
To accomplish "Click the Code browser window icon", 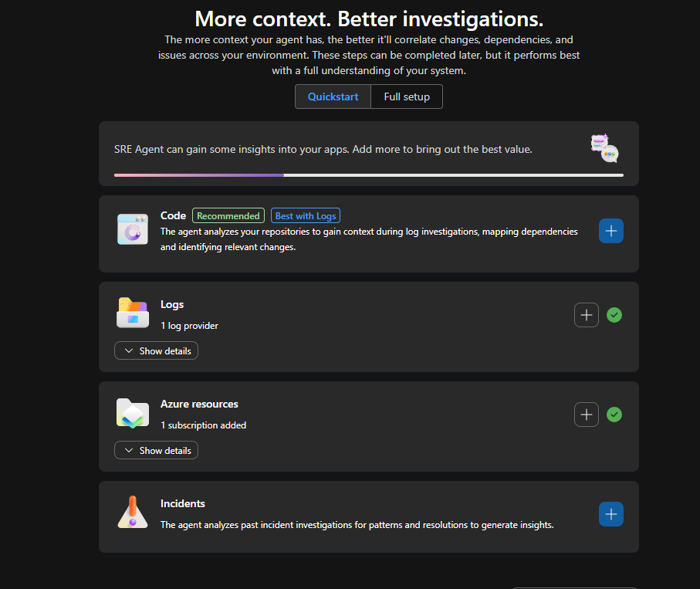I will click(x=133, y=229).
